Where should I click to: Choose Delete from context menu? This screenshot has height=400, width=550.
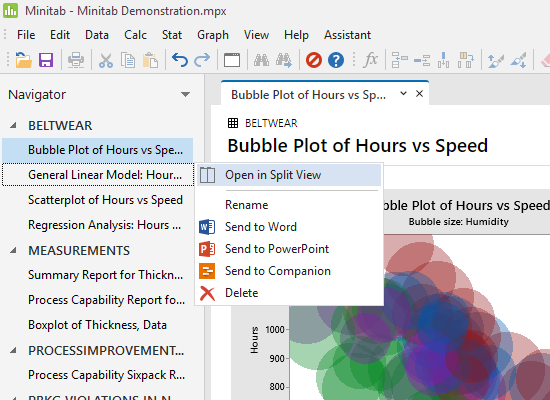[289, 293]
